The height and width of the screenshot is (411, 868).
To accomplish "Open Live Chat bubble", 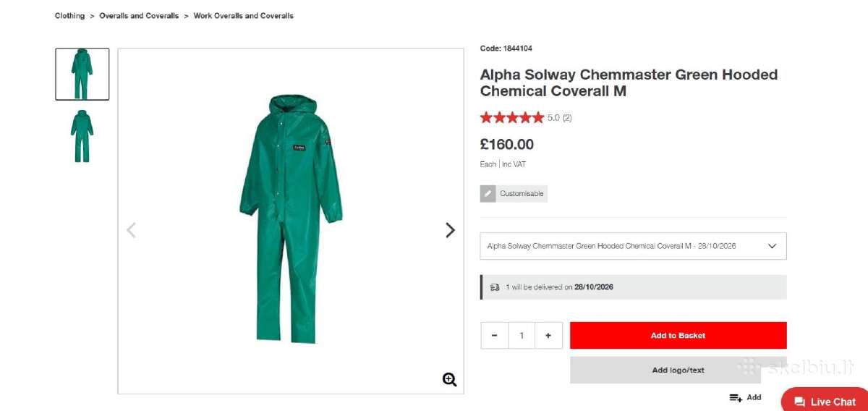I will click(825, 401).
